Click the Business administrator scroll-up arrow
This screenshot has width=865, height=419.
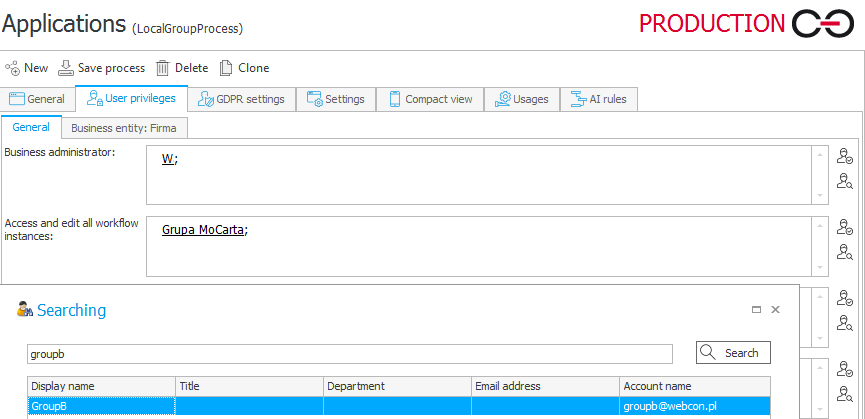[820, 155]
